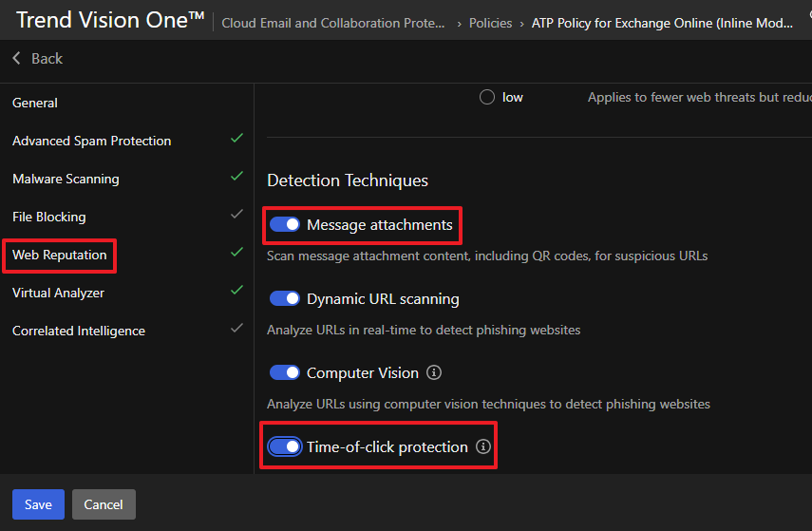Click the checkmark next to Correlated Intelligence
The height and width of the screenshot is (531, 812).
pos(236,329)
